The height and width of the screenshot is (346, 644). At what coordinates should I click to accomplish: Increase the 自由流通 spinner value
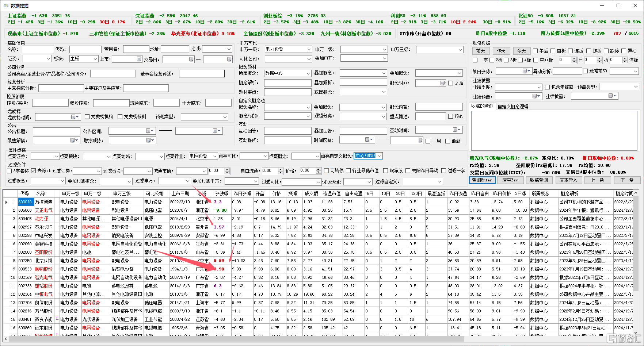point(281,169)
